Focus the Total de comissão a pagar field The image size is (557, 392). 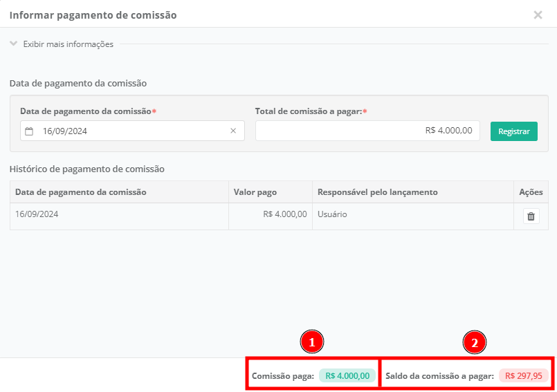click(367, 131)
